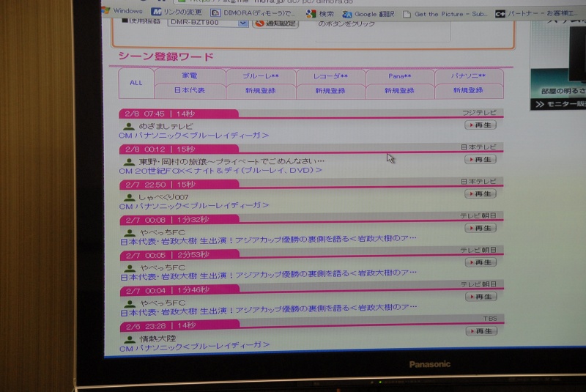Screen dimensions: 586x392
Task: Click the person icon beside 東野・岡村の旅猿
Action: coord(130,161)
